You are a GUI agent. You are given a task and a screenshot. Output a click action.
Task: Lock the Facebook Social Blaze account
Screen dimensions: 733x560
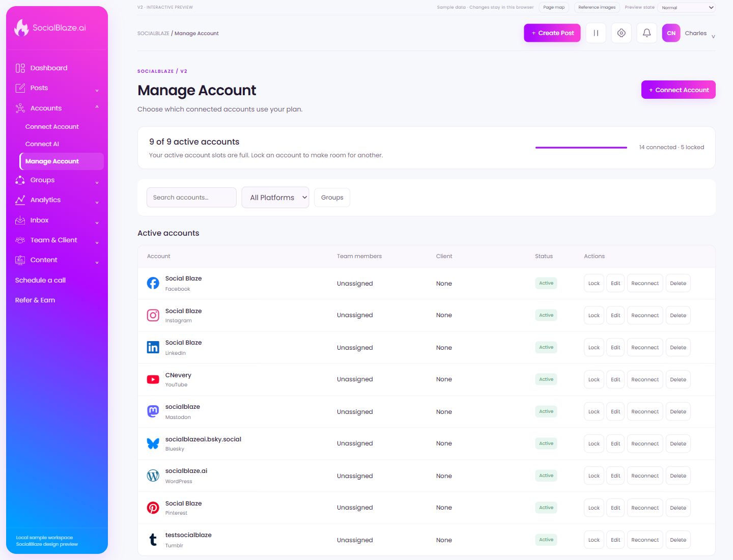tap(594, 283)
